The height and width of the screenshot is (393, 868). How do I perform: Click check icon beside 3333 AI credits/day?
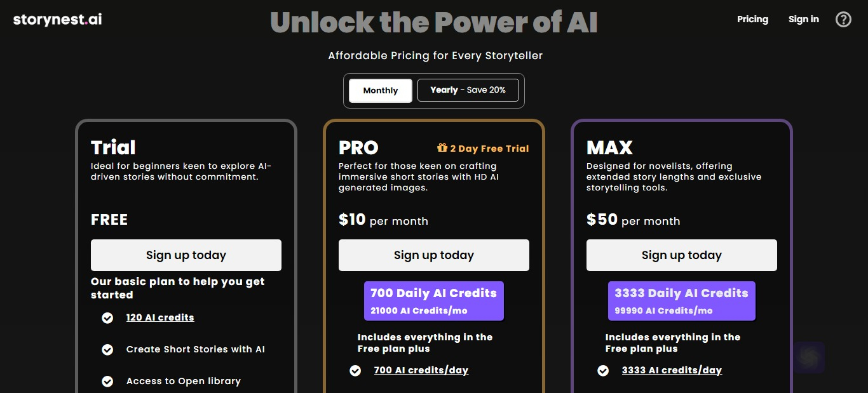[x=603, y=370]
